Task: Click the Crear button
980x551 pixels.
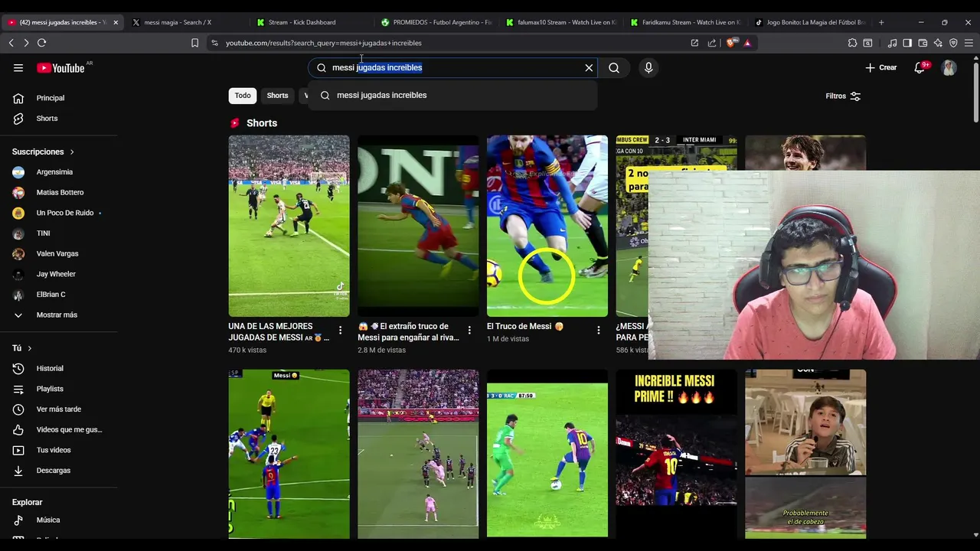Action: tap(880, 67)
